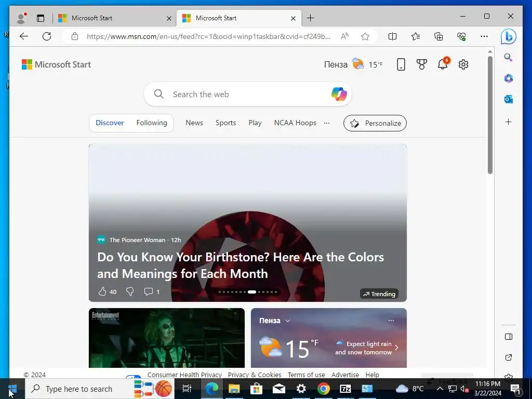The image size is (532, 399).
Task: Click the Search the web field
Action: pos(248,94)
